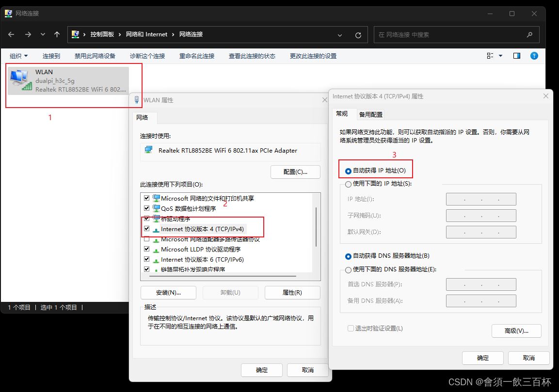The image size is (559, 392).
Task: Expand chevron after 控制面板 breadcrumb
Action: [x=120, y=34]
